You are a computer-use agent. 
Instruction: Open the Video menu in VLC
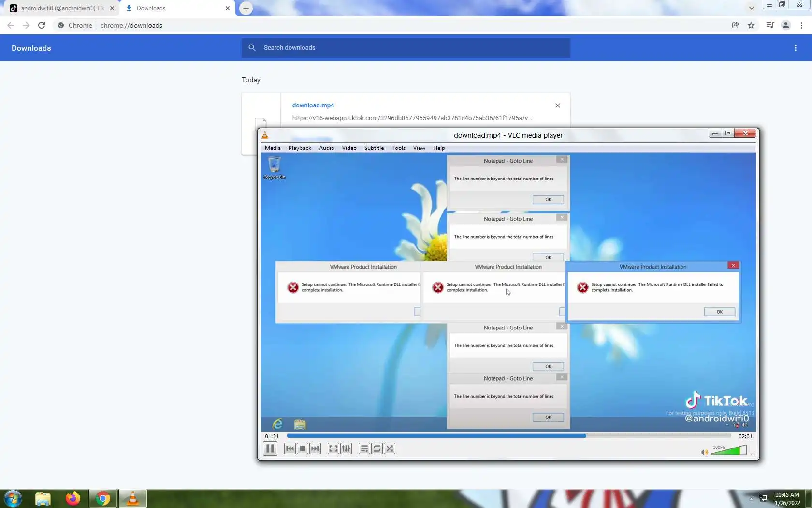[349, 148]
